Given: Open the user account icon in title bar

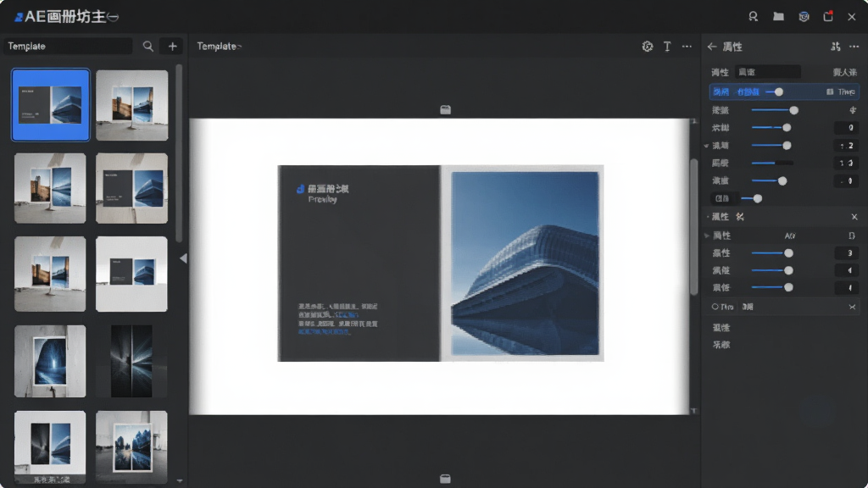Looking at the screenshot, I should click(754, 17).
